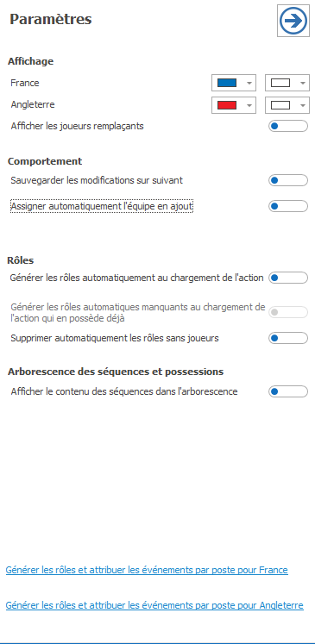This screenshot has width=315, height=644.
Task: Select the white Angleterre secondary swatch
Action: (280, 105)
